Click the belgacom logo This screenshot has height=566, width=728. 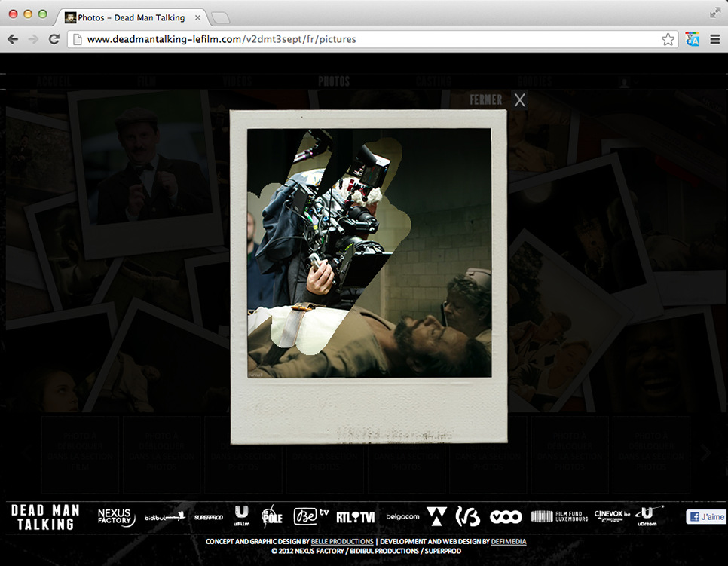coord(402,517)
